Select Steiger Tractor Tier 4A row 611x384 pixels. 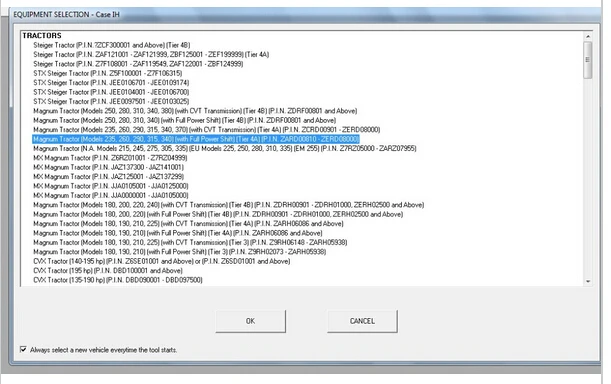[x=151, y=55]
